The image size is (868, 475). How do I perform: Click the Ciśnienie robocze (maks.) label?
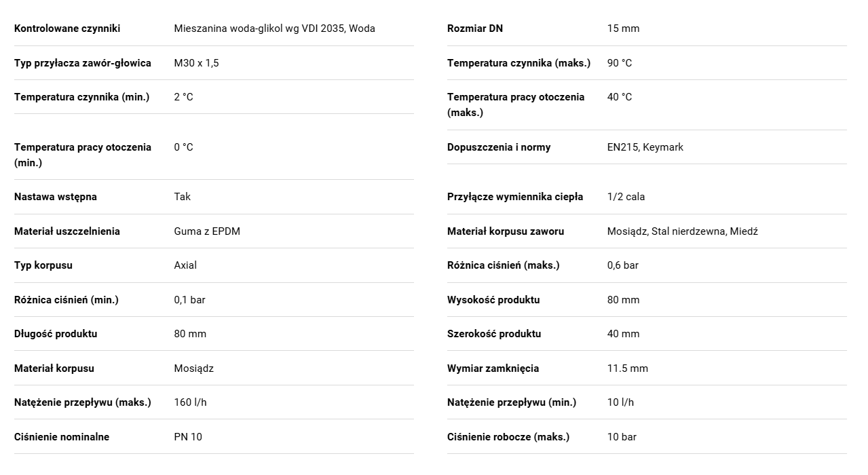tap(508, 437)
